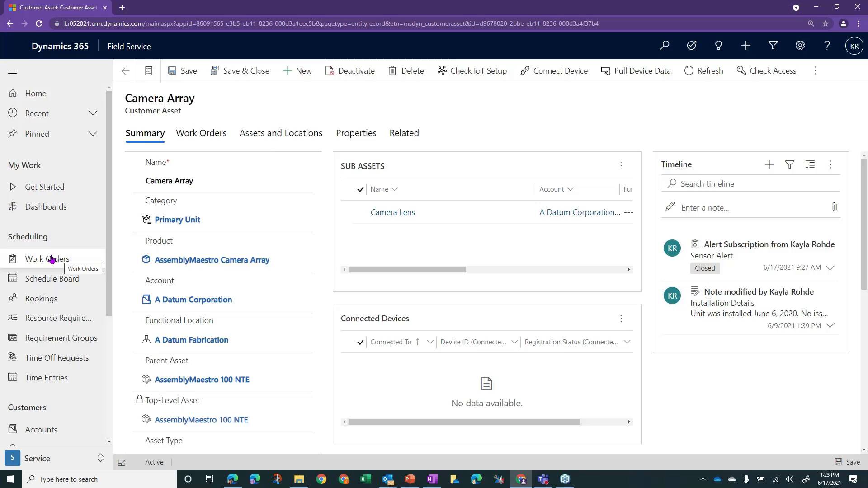Expand the Recent section in sidebar
868x488 pixels.
pyautogui.click(x=93, y=113)
